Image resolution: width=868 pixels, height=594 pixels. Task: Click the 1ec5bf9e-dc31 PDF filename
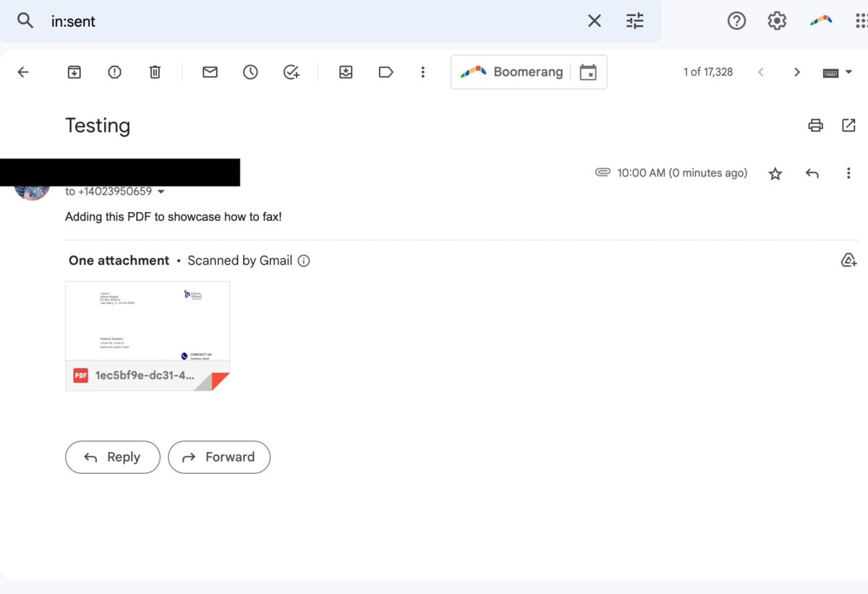pyautogui.click(x=145, y=376)
